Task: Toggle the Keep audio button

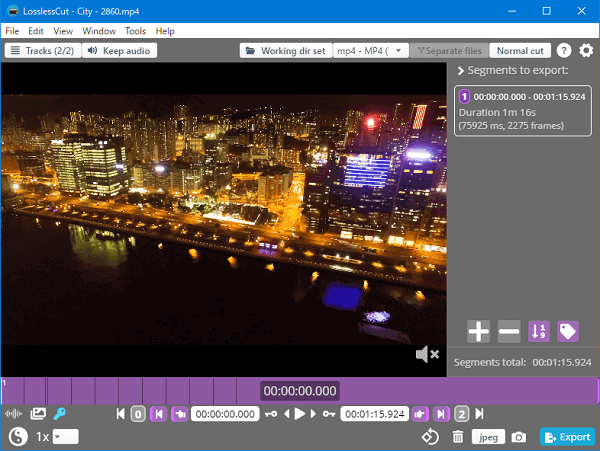Action: tap(120, 51)
